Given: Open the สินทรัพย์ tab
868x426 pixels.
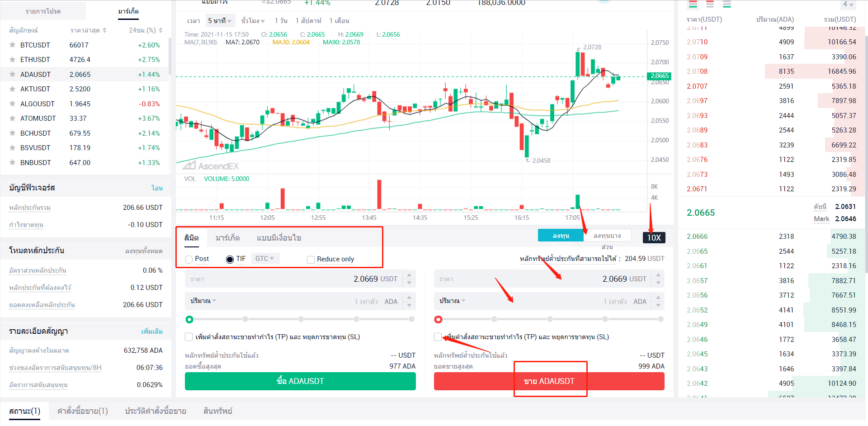Looking at the screenshot, I should 217,411.
